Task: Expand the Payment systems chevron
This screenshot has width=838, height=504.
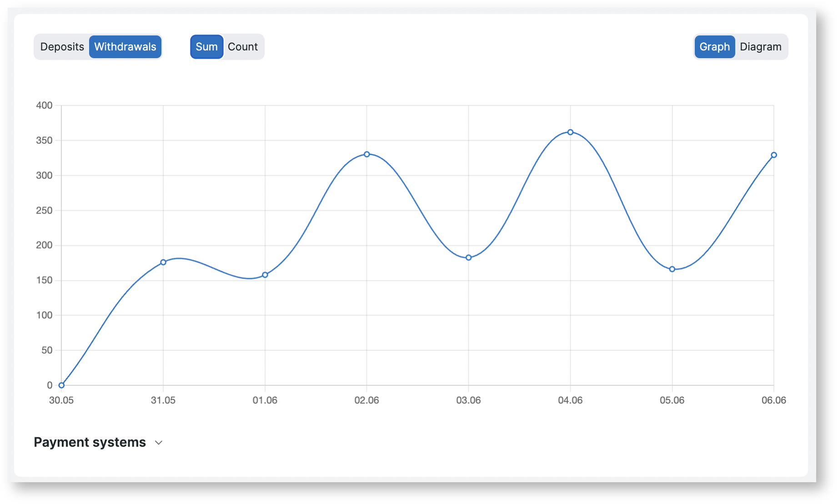Action: click(159, 443)
